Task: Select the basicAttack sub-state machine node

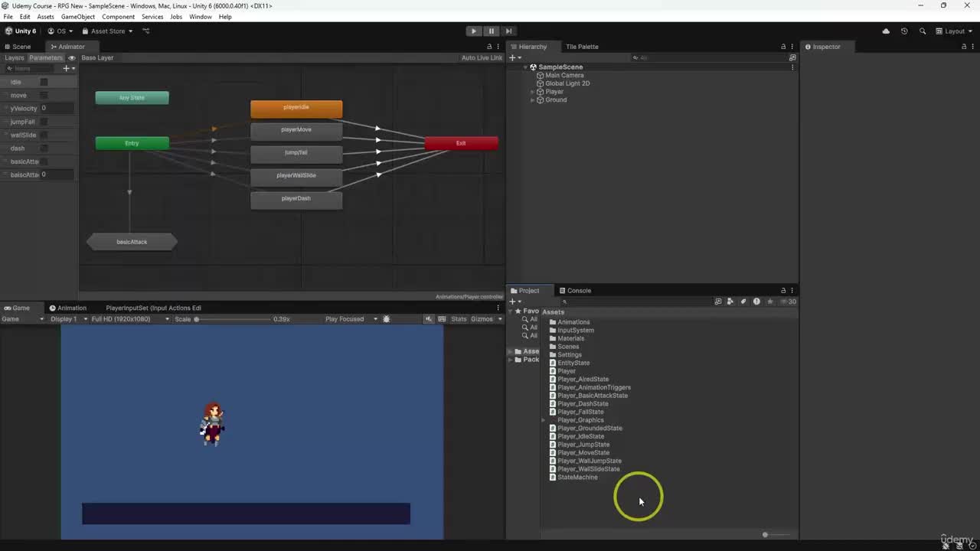Action: point(132,242)
